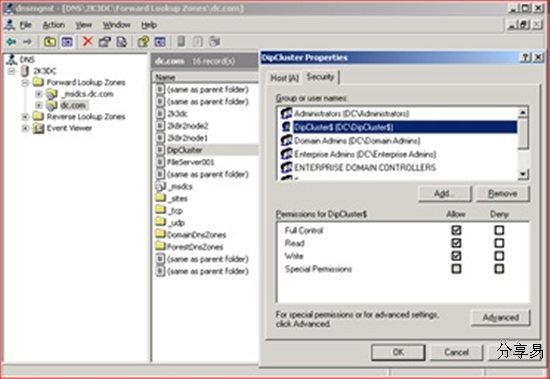
Task: Click the Name column header
Action: (x=205, y=77)
